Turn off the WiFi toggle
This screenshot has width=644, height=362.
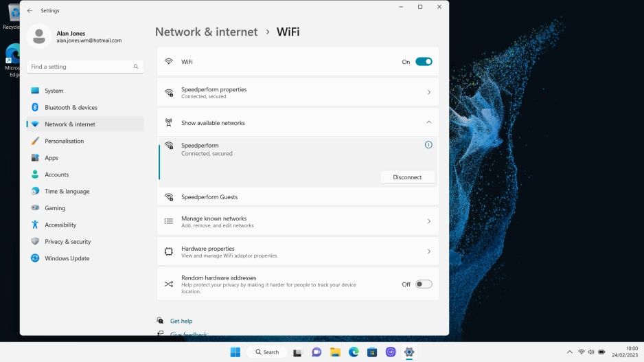(424, 62)
